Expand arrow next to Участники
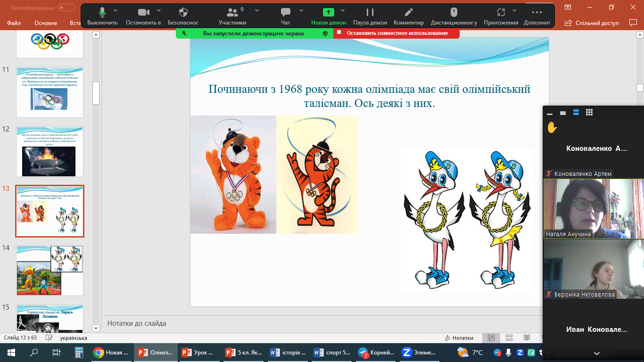Image resolution: width=644 pixels, height=362 pixels. click(x=257, y=10)
